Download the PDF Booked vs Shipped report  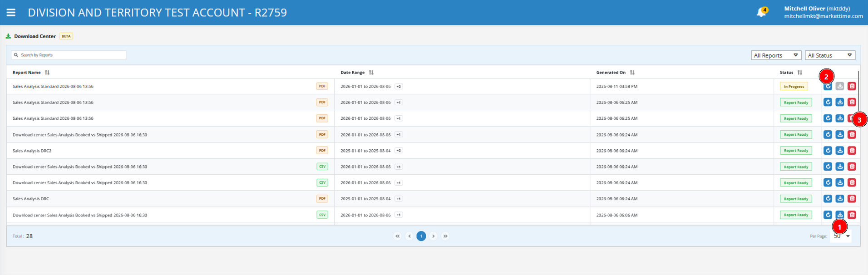coord(840,135)
